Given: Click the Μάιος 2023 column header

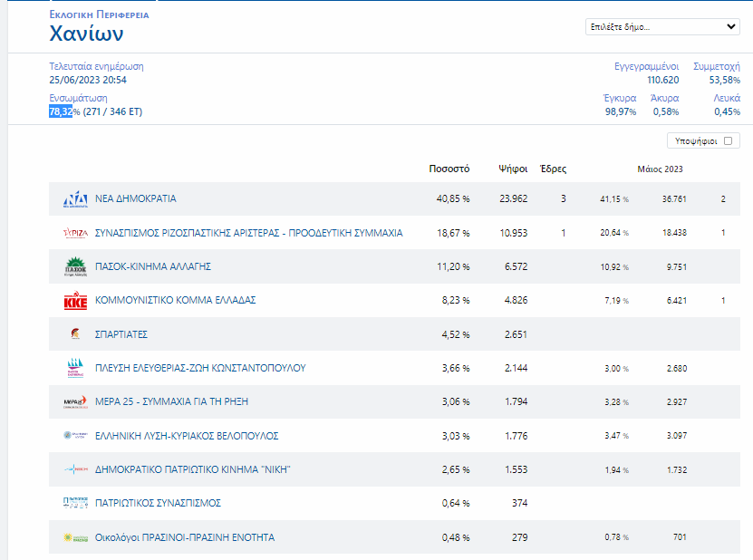Looking at the screenshot, I should (660, 169).
